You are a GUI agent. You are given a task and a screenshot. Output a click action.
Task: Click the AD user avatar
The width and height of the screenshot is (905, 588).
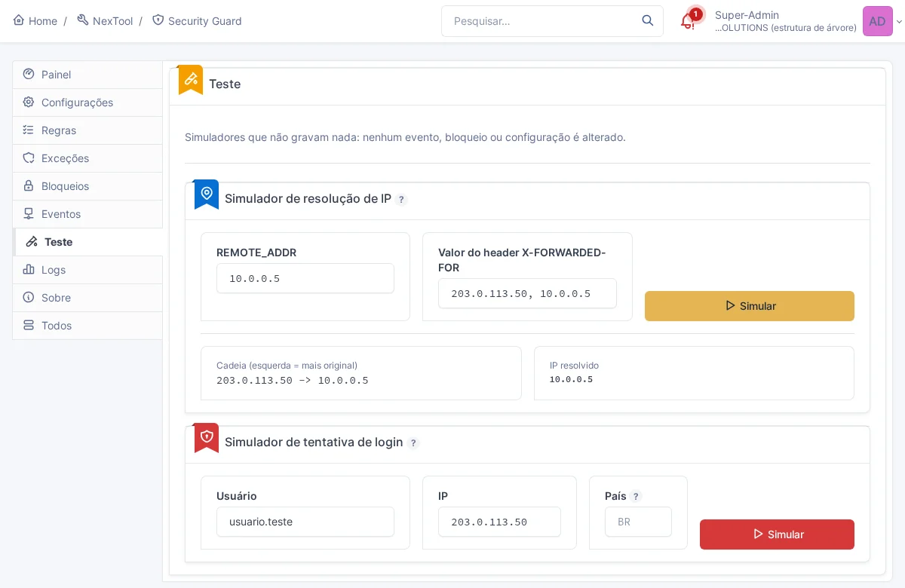(x=877, y=21)
